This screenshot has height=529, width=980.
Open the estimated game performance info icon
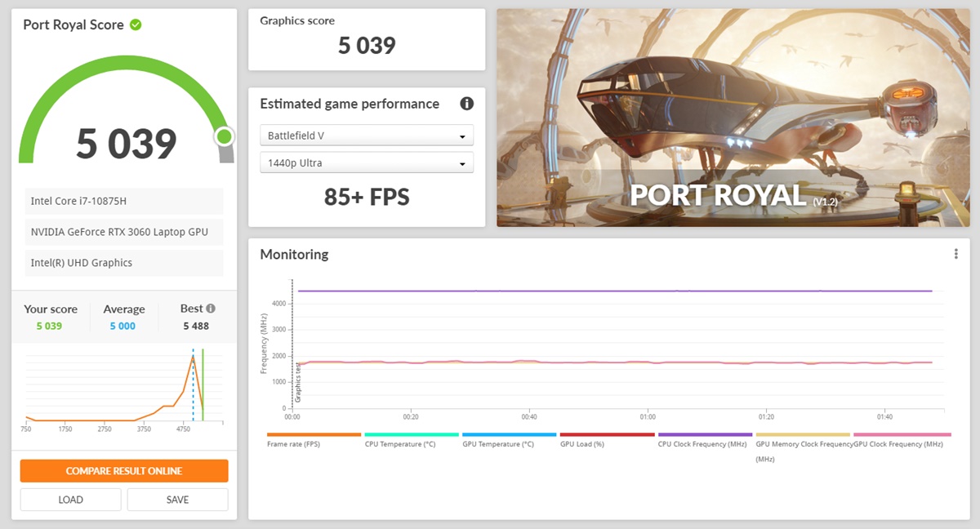467,104
